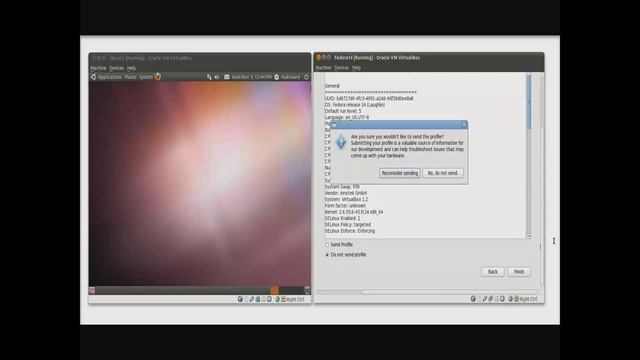Click Right Ctrl host key indicator in Ubuntu window
This screenshot has height=360, width=640.
[x=295, y=300]
